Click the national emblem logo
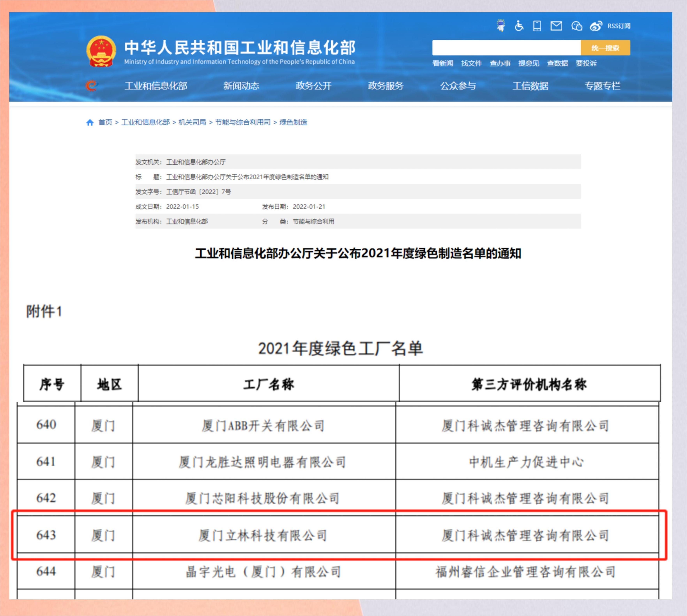 [x=101, y=51]
